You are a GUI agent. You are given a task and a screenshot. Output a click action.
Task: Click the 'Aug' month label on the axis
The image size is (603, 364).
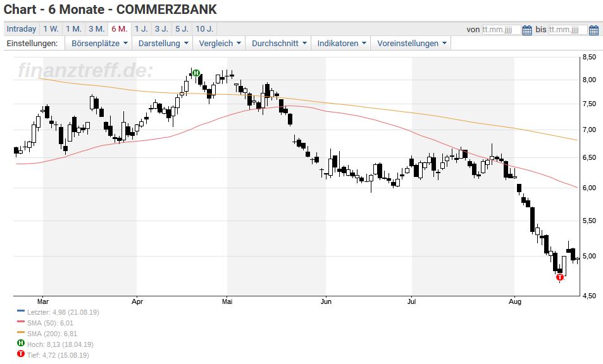click(515, 302)
